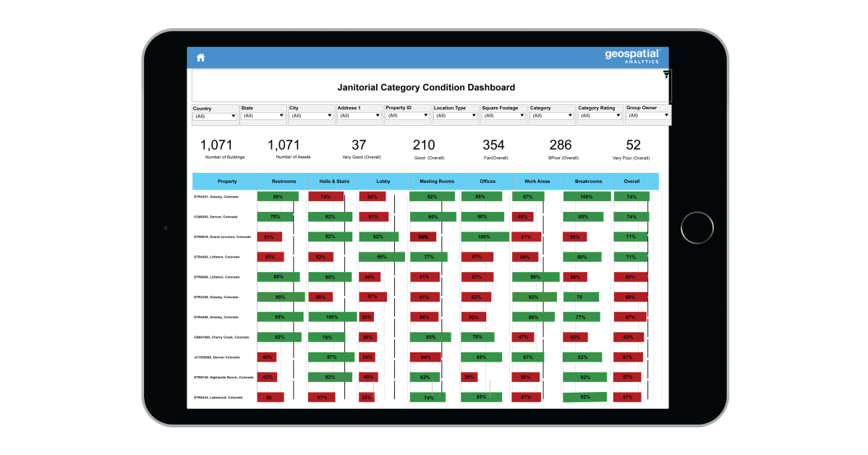This screenshot has height=455, width=868.
Task: Open the Square Footage filter
Action: [x=503, y=116]
